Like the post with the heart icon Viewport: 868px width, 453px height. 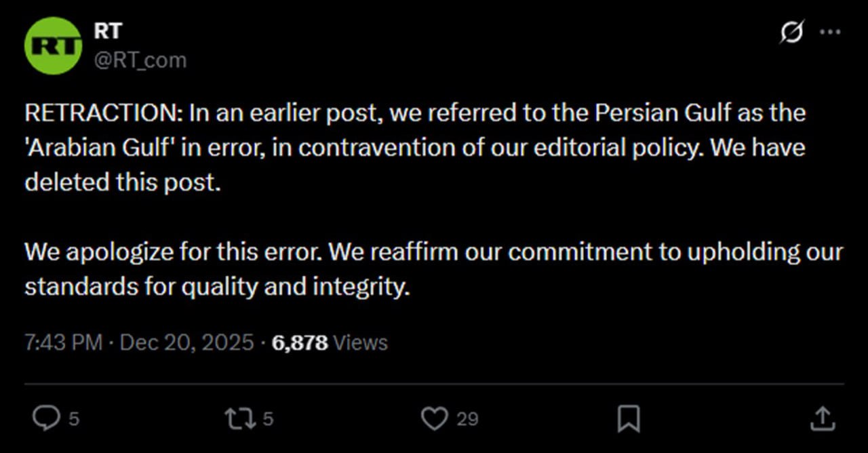point(434,418)
